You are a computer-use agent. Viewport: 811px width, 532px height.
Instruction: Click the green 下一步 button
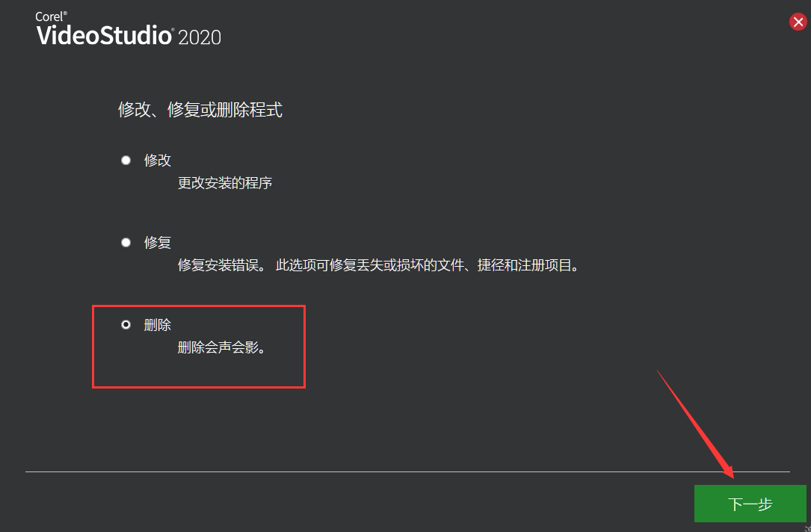750,504
